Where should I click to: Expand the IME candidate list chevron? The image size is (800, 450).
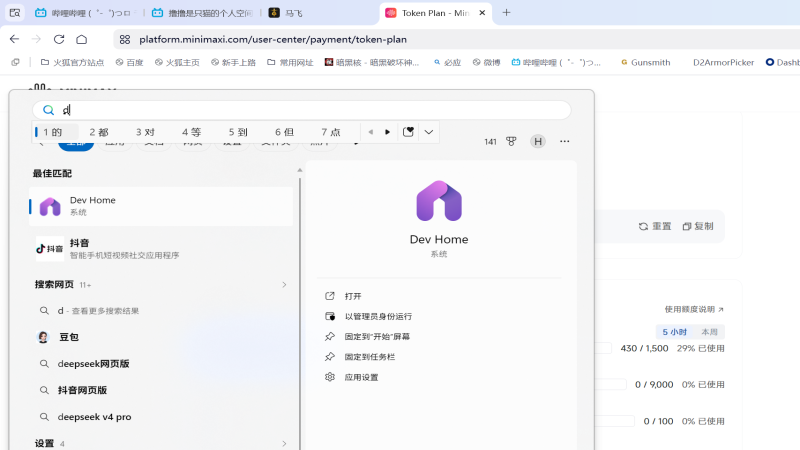[x=429, y=132]
